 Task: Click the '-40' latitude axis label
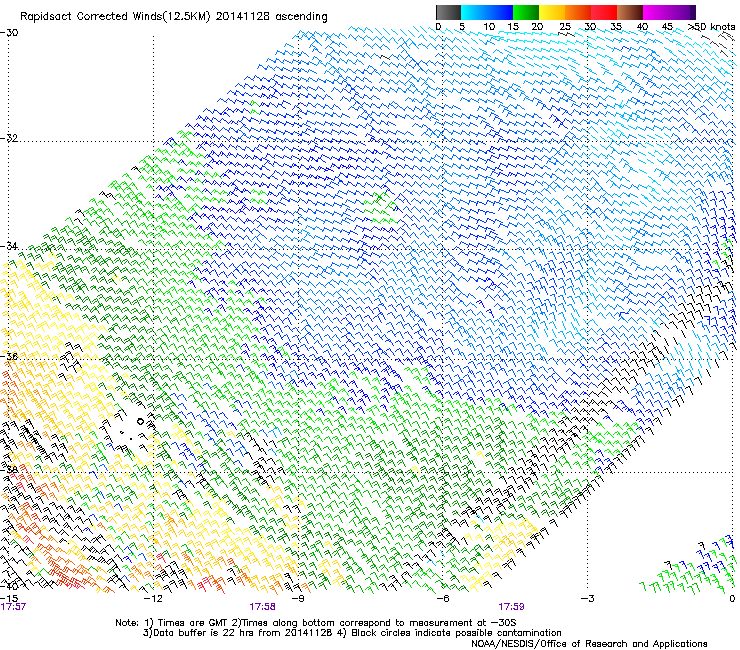[x=9, y=586]
